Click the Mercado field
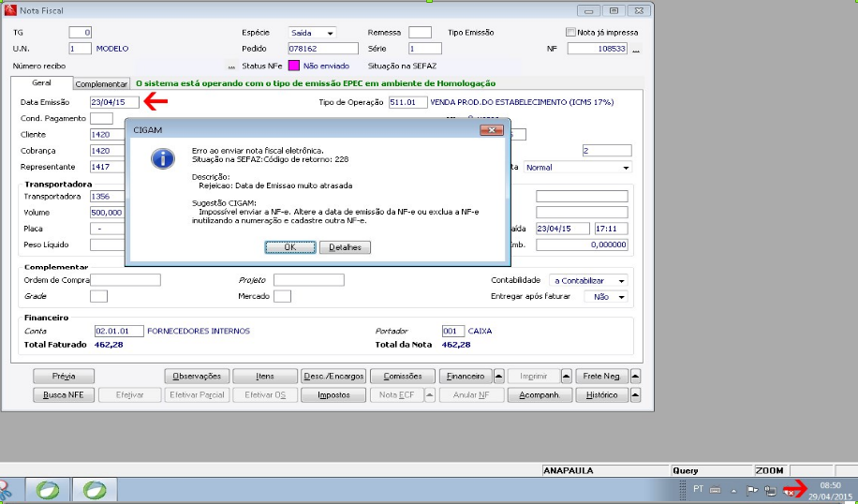858x504 pixels. point(282,297)
